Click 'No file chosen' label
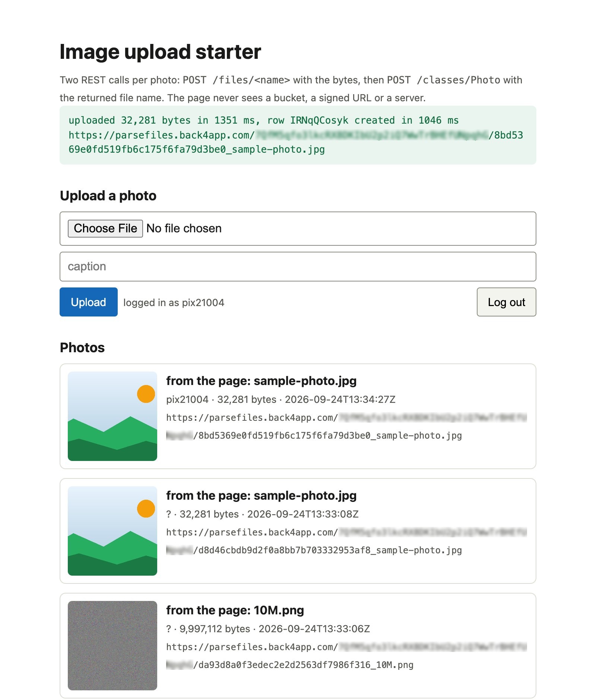The height and width of the screenshot is (700, 596). (184, 228)
